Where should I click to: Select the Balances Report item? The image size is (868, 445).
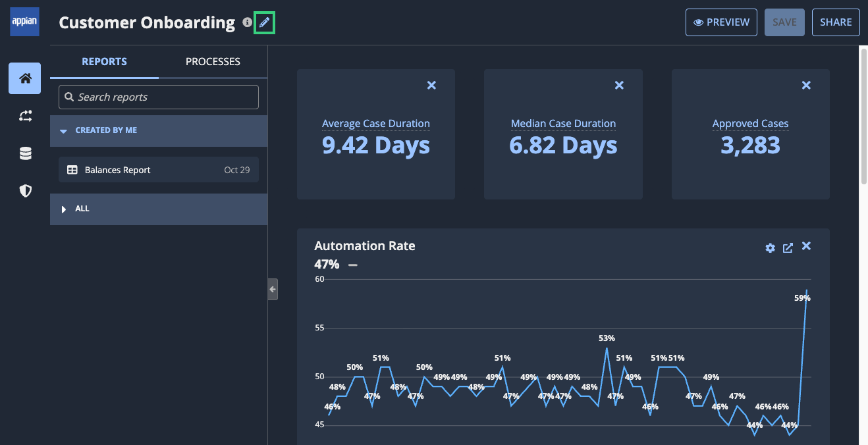tap(159, 170)
